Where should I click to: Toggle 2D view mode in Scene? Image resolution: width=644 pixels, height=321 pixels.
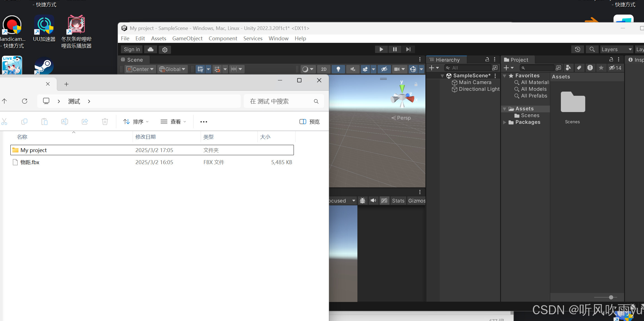(x=324, y=69)
